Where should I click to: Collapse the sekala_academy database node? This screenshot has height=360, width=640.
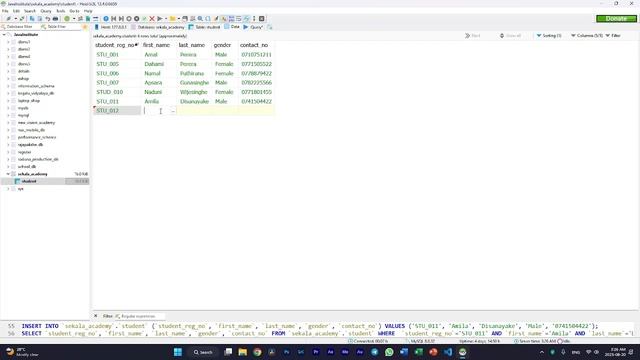(x=8, y=174)
